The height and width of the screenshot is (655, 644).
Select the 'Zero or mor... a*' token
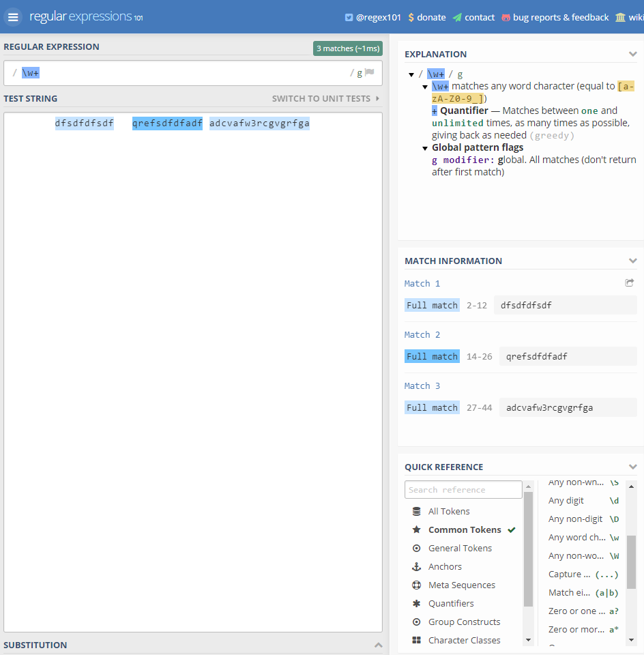pyautogui.click(x=583, y=629)
